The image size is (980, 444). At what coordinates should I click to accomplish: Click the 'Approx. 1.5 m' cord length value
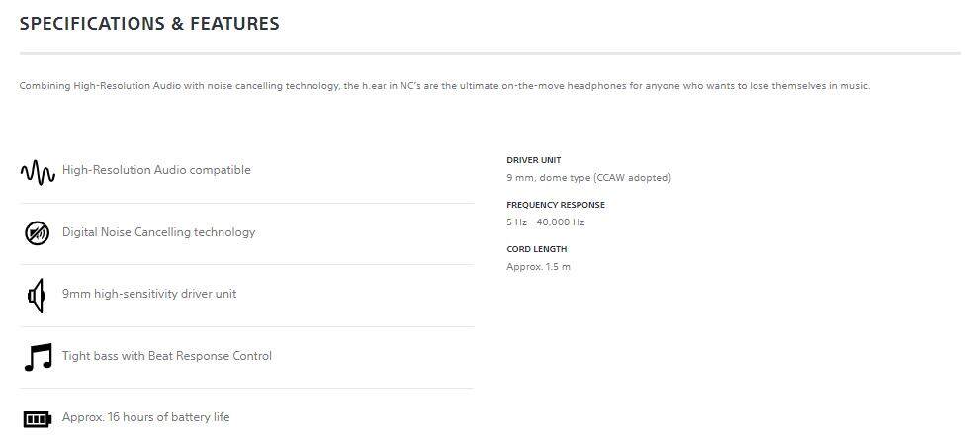(538, 267)
